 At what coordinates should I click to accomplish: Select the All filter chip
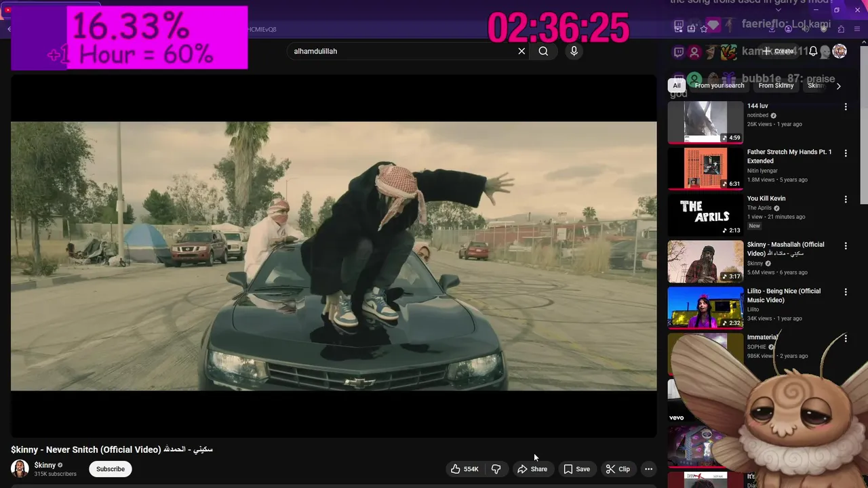tap(677, 85)
